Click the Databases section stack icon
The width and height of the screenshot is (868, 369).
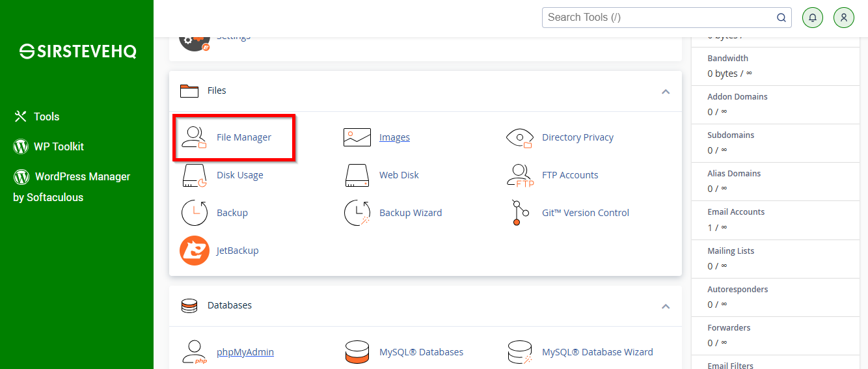point(189,305)
